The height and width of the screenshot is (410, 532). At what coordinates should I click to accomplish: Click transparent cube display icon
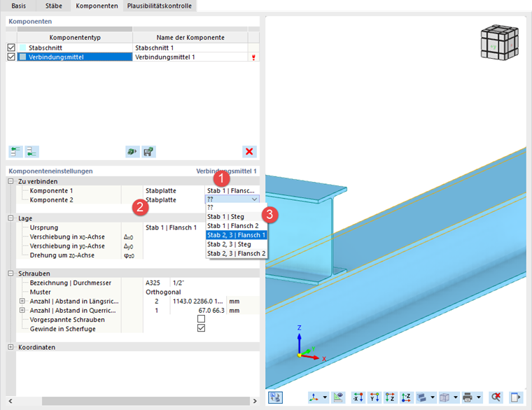(x=444, y=397)
